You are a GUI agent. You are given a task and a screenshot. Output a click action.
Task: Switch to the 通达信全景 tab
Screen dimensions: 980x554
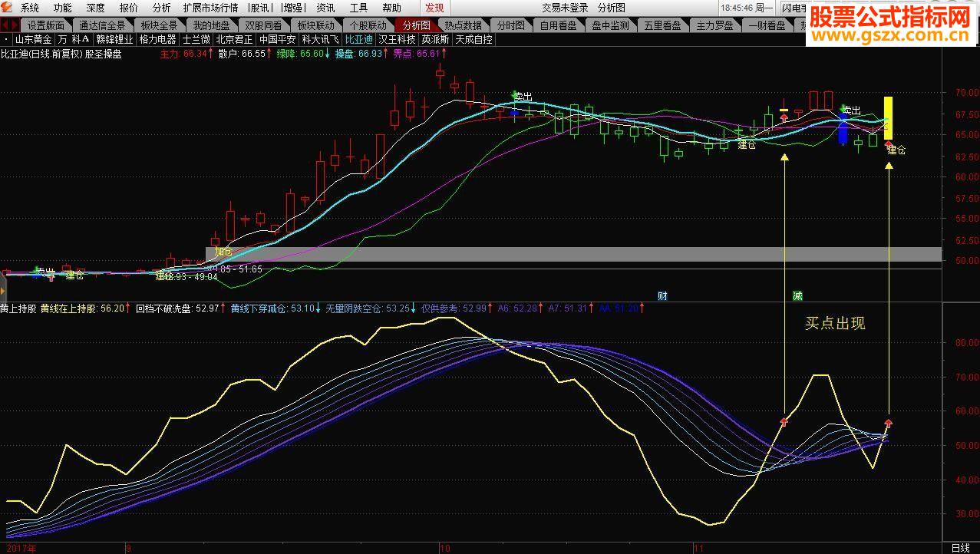click(102, 25)
